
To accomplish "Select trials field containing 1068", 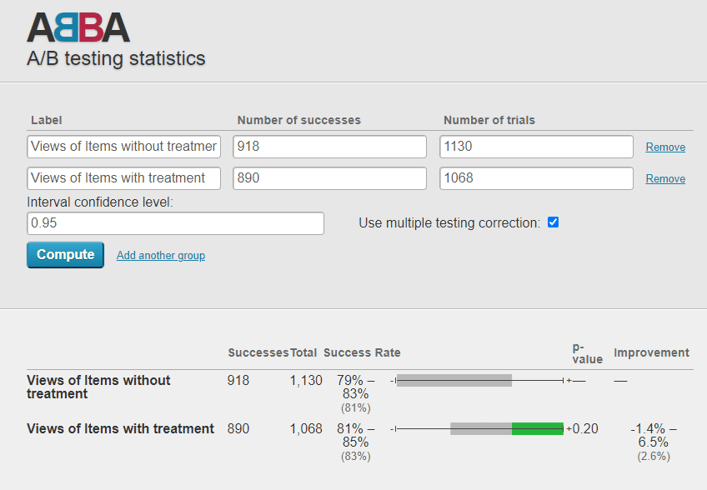I will click(x=536, y=178).
